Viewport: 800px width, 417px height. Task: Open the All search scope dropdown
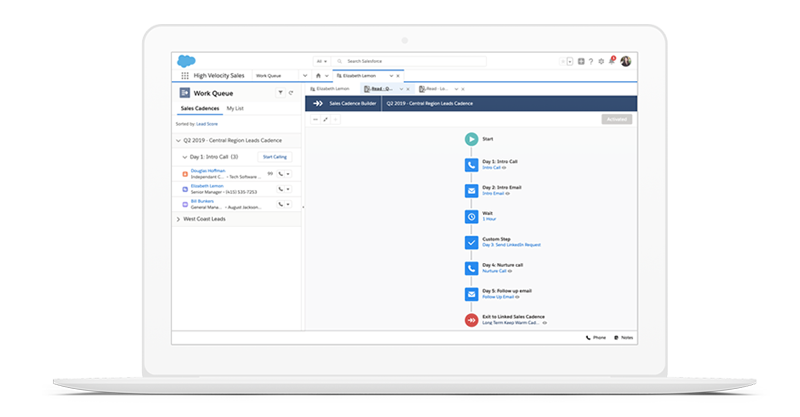point(321,61)
